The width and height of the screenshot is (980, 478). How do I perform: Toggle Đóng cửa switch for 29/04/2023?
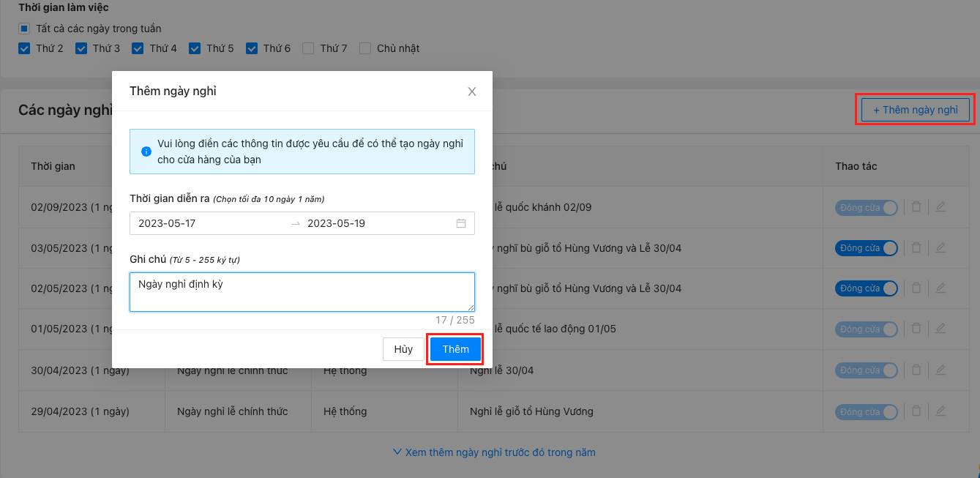(867, 411)
